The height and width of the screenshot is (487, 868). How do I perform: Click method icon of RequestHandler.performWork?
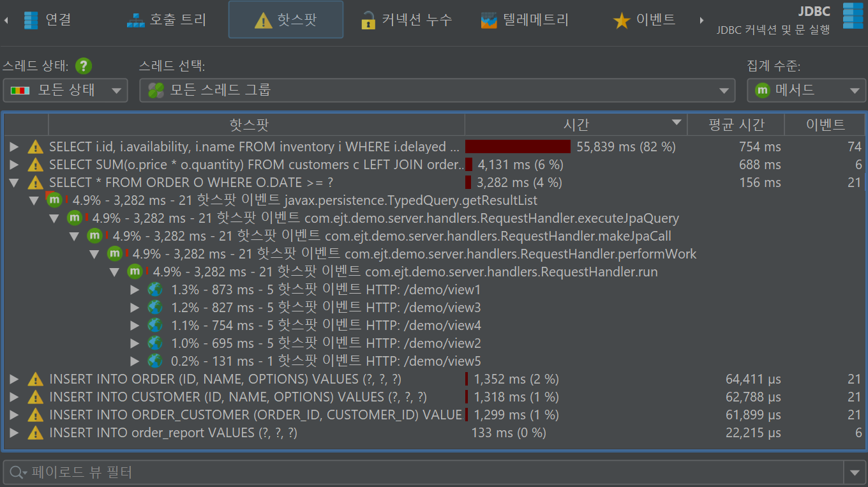click(x=115, y=254)
